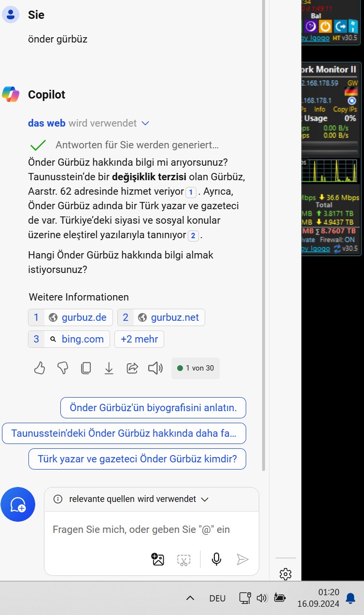This screenshot has height=615, width=364.
Task: Click the user avatar next to Sie
Action: point(11,15)
